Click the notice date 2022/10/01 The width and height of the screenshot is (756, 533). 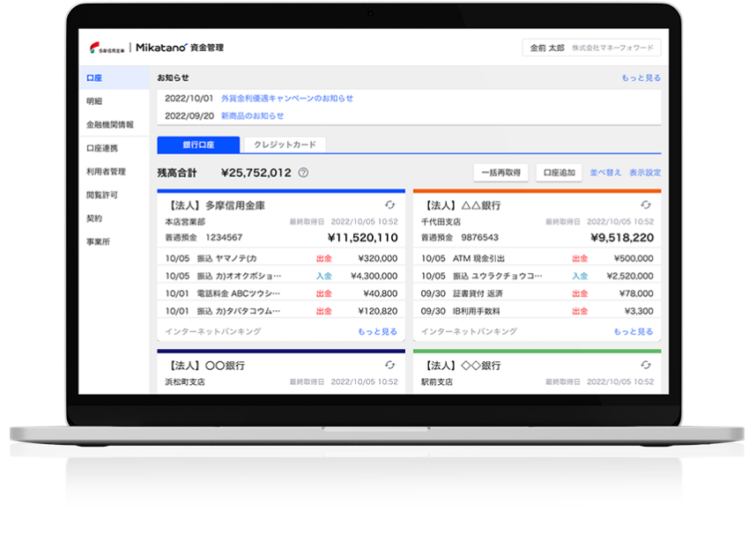tap(189, 99)
